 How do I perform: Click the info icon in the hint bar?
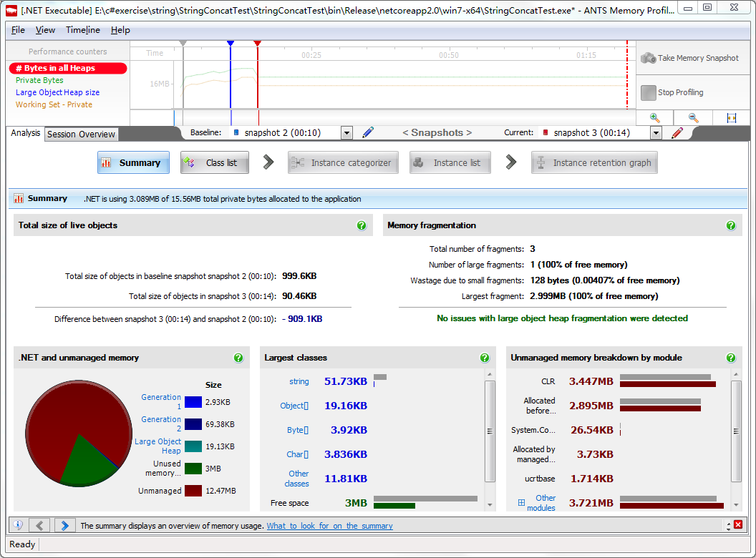pyautogui.click(x=18, y=525)
